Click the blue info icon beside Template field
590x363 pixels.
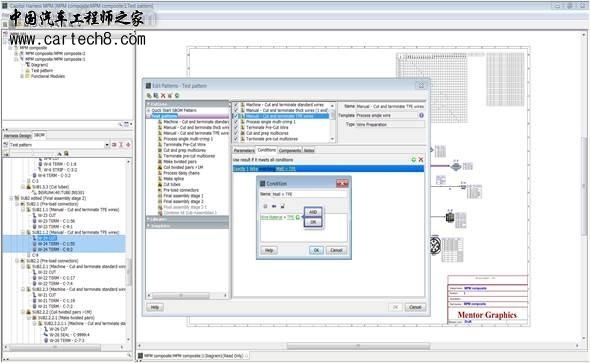pos(421,115)
